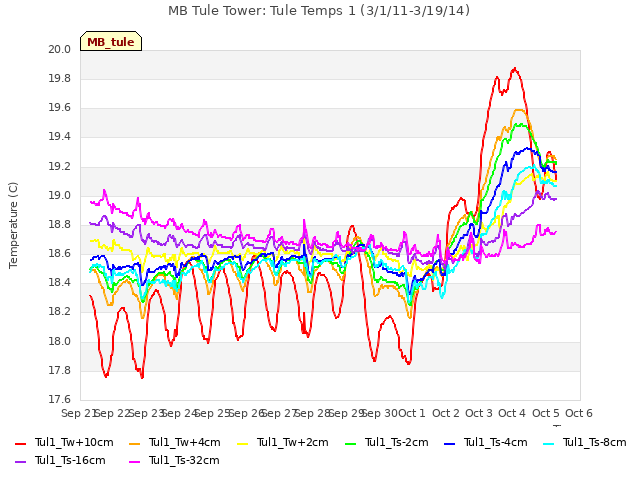This screenshot has width=640, height=480.
Task: Click the purple Tul1_Ts-16cm legend swatch
Action: (20, 461)
